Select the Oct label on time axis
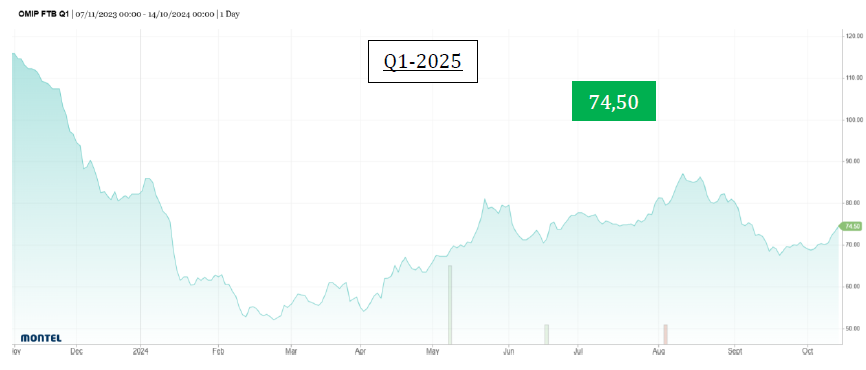 click(x=808, y=351)
